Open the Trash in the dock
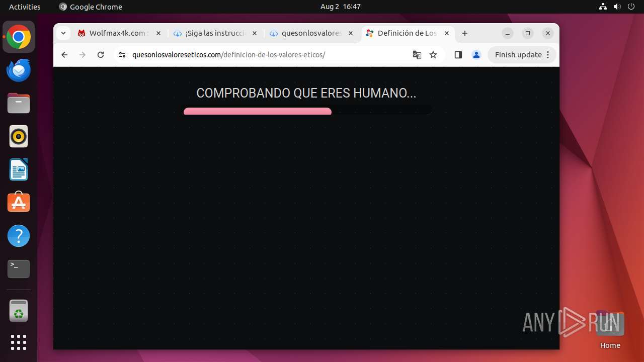 19,311
